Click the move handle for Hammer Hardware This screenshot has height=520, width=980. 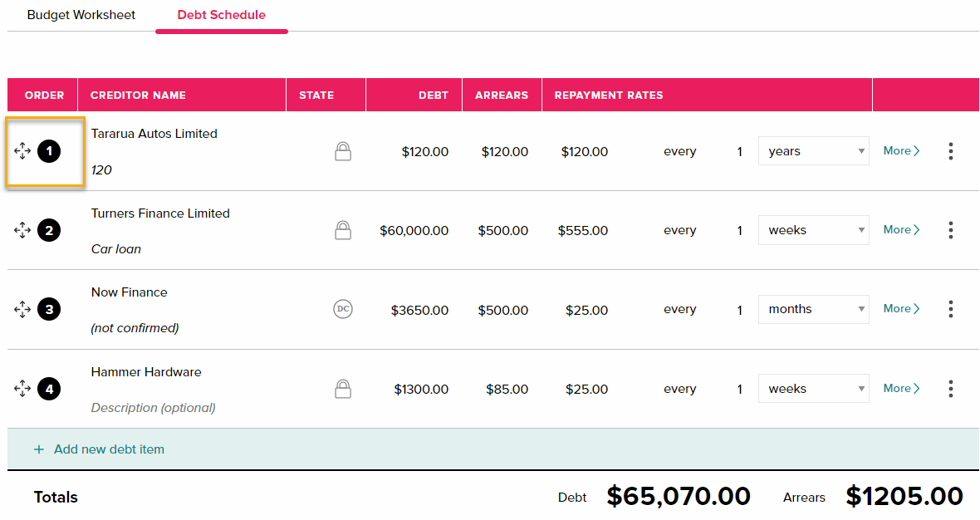click(x=22, y=389)
